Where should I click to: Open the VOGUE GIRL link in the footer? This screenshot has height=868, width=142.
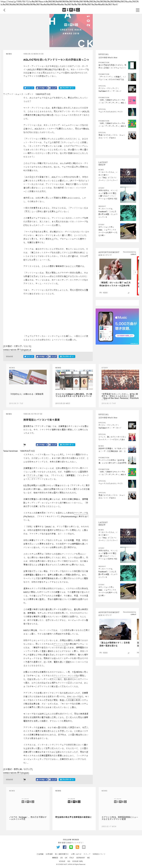click(x=78, y=861)
